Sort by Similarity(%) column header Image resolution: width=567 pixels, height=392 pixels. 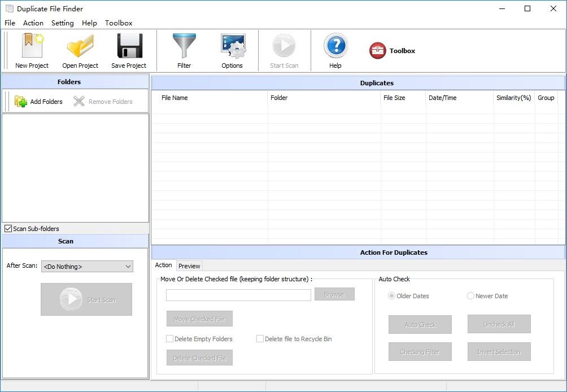click(x=514, y=98)
